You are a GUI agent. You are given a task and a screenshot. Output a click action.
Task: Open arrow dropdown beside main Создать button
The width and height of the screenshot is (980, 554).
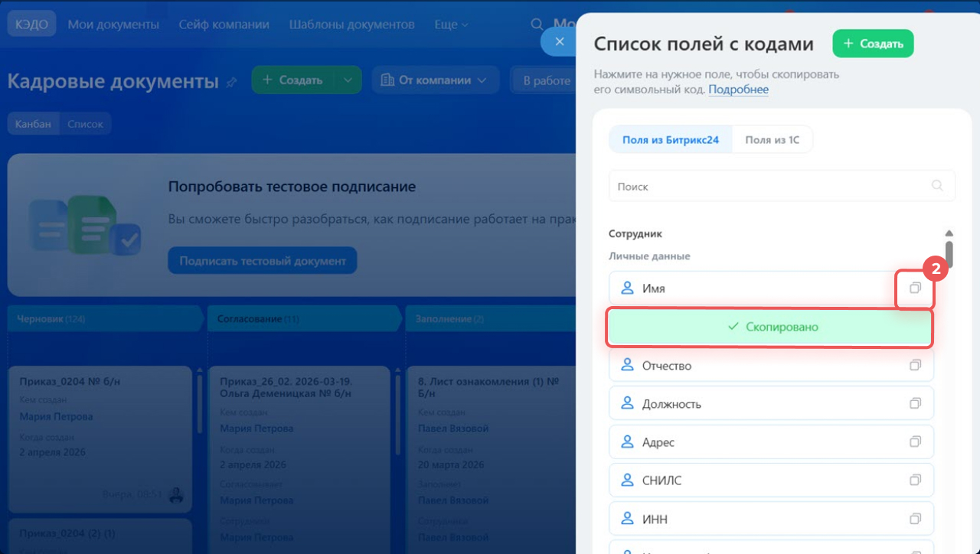348,80
